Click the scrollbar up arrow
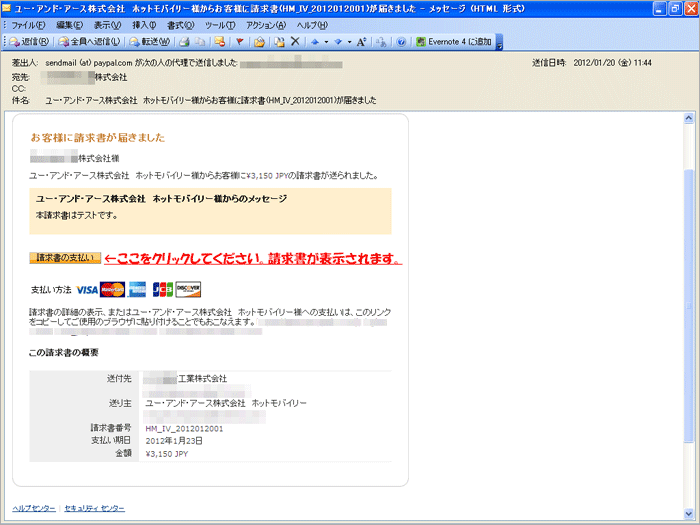The width and height of the screenshot is (700, 525). (689, 118)
